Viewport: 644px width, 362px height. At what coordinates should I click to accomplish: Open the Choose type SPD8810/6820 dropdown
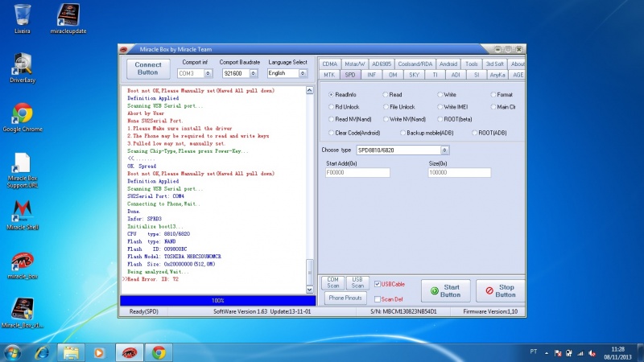coord(444,150)
